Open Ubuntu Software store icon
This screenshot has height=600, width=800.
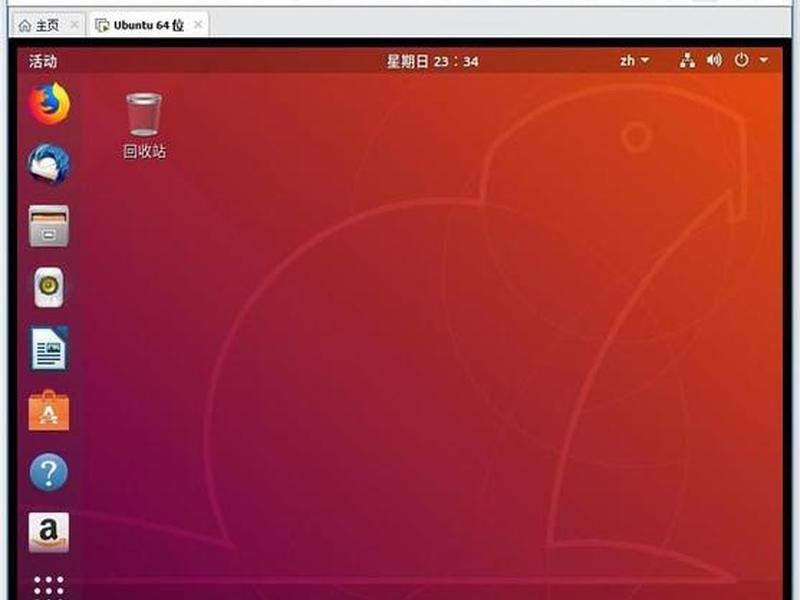click(49, 410)
